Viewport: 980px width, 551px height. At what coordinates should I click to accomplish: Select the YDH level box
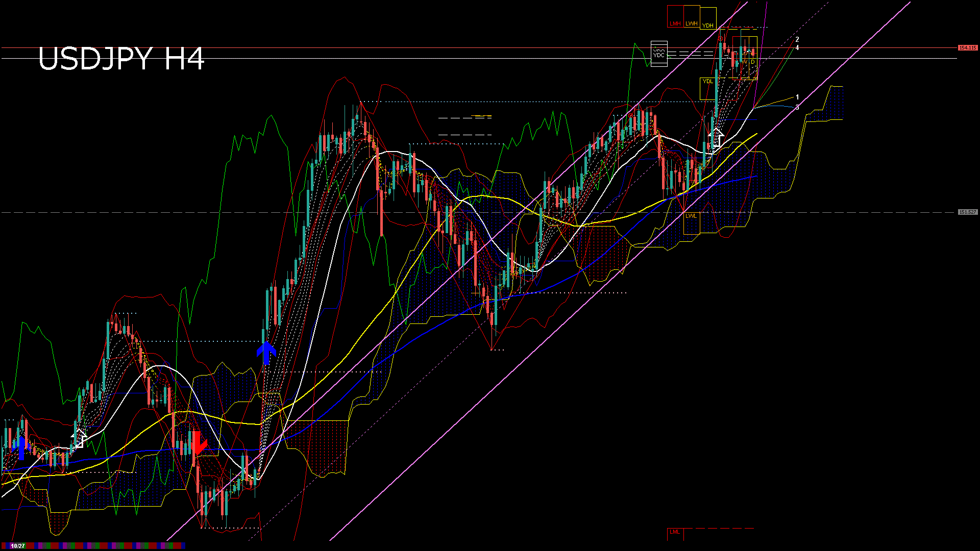(x=707, y=18)
